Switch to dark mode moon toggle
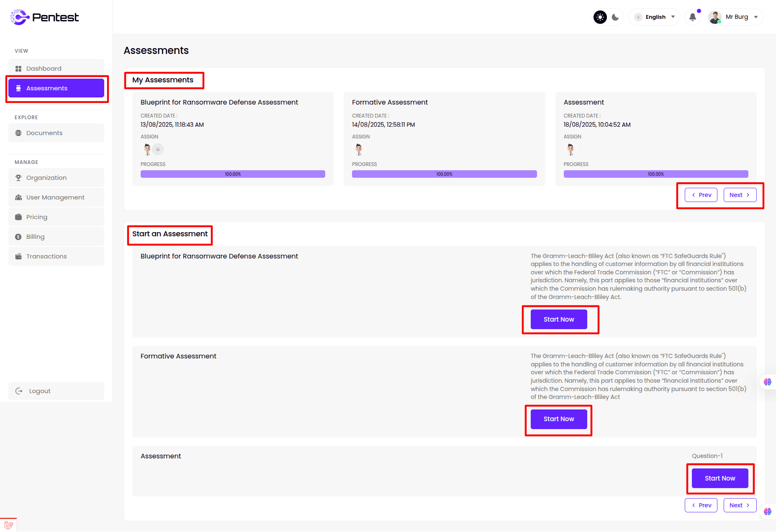This screenshot has width=776, height=532. (x=615, y=17)
